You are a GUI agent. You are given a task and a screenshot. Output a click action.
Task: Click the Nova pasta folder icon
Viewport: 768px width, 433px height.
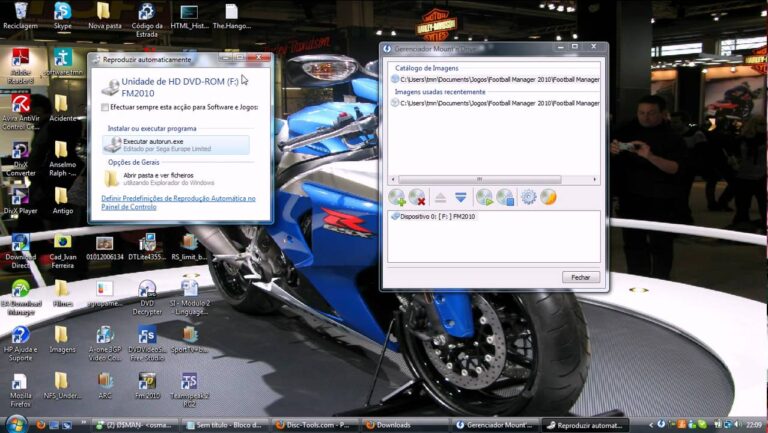point(105,16)
